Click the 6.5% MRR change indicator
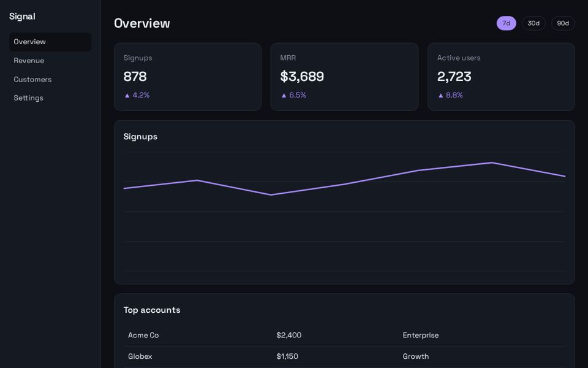This screenshot has height=368, width=588. tap(293, 95)
